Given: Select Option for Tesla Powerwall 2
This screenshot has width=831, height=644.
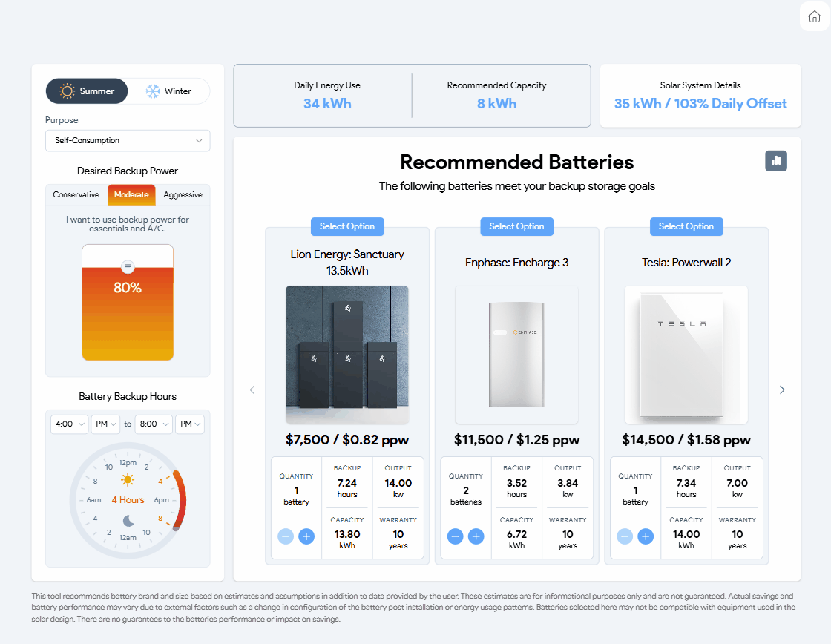Looking at the screenshot, I should point(686,226).
